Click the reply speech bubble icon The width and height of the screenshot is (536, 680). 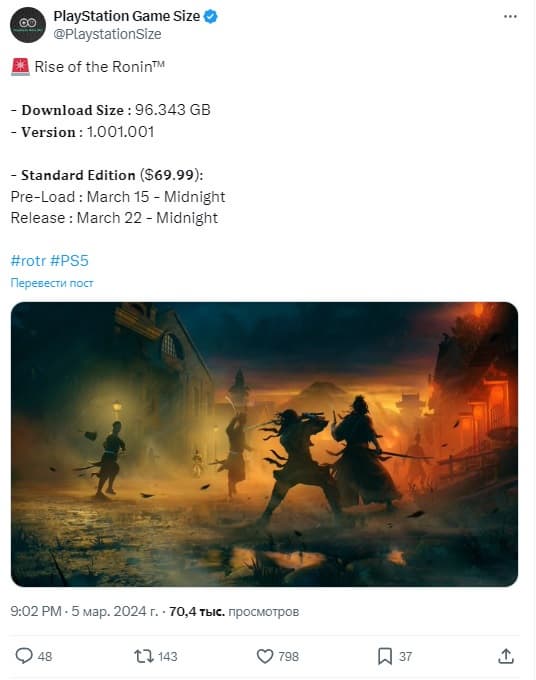click(24, 656)
